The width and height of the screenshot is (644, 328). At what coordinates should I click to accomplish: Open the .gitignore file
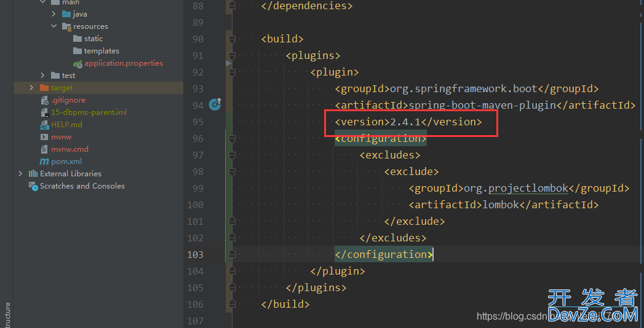tap(68, 100)
